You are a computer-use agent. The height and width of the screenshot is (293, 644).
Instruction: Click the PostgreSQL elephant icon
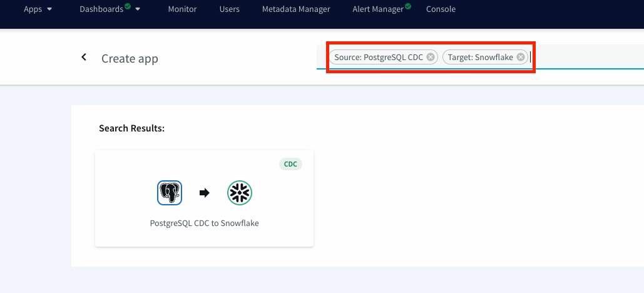pos(170,193)
